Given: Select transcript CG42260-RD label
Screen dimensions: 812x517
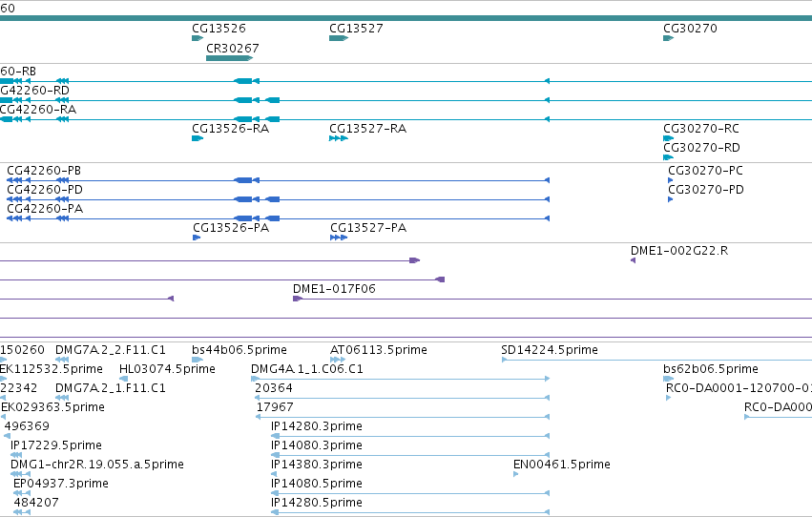Looking at the screenshot, I should click(34, 91).
